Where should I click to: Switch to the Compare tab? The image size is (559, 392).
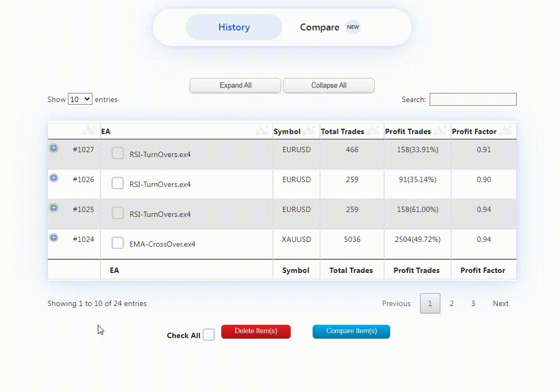coord(319,27)
